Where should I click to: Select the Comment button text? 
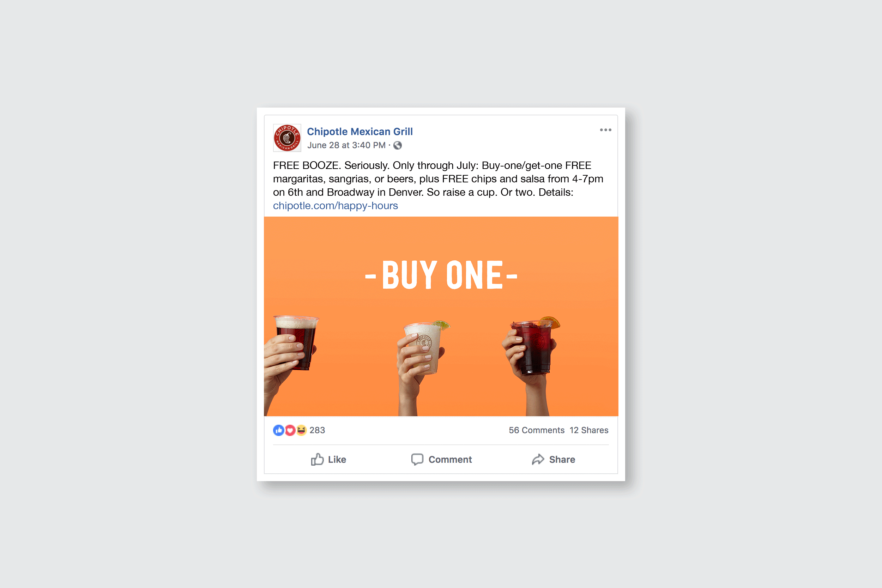(450, 459)
